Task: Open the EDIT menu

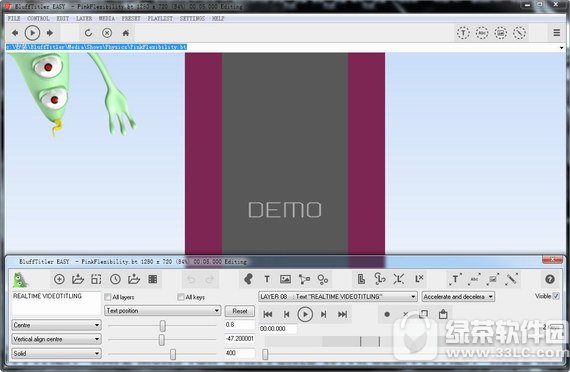Action: [63, 18]
